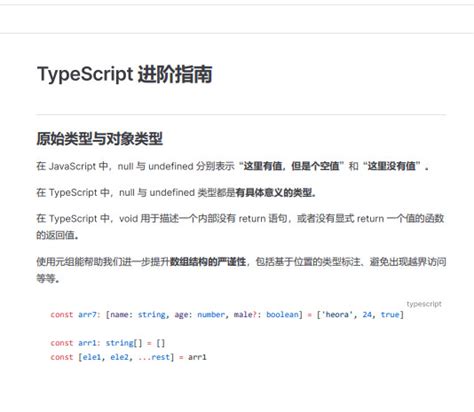The height and width of the screenshot is (412, 474).
Task: Click the bold text '这里有值，但是个空值'
Action: pyautogui.click(x=291, y=166)
